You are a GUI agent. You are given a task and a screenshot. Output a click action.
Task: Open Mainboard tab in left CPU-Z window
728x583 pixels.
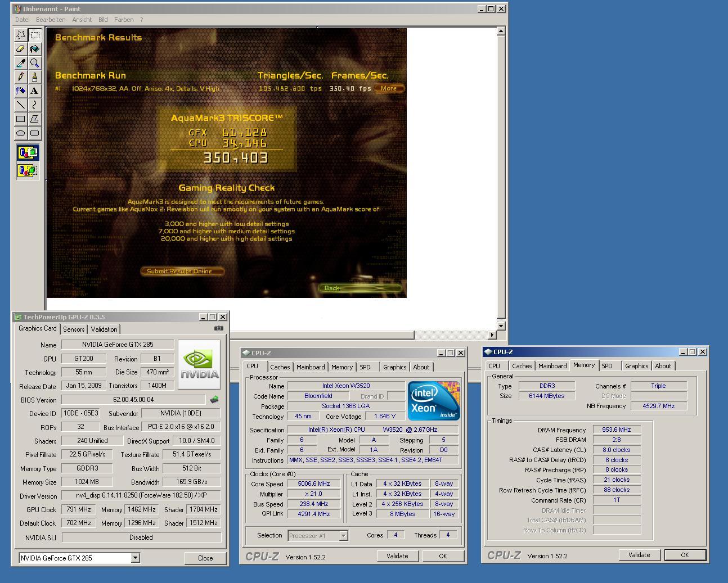[x=311, y=367]
